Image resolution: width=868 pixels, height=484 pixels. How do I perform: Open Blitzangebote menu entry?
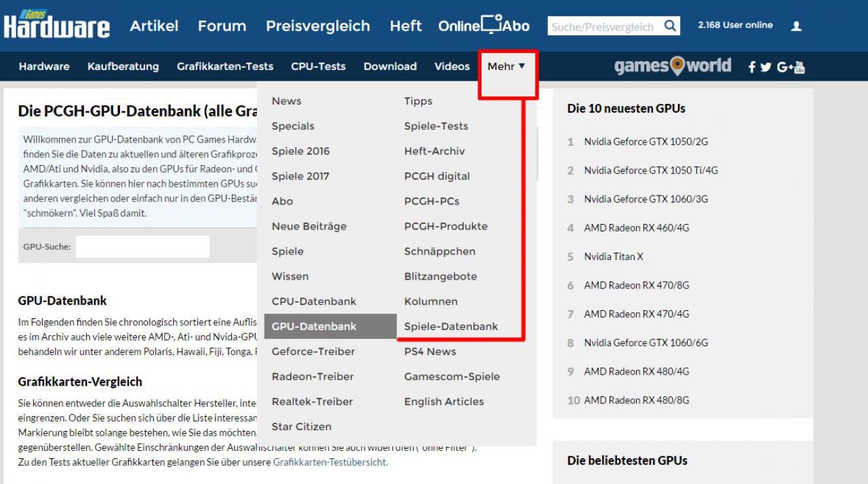tap(440, 276)
